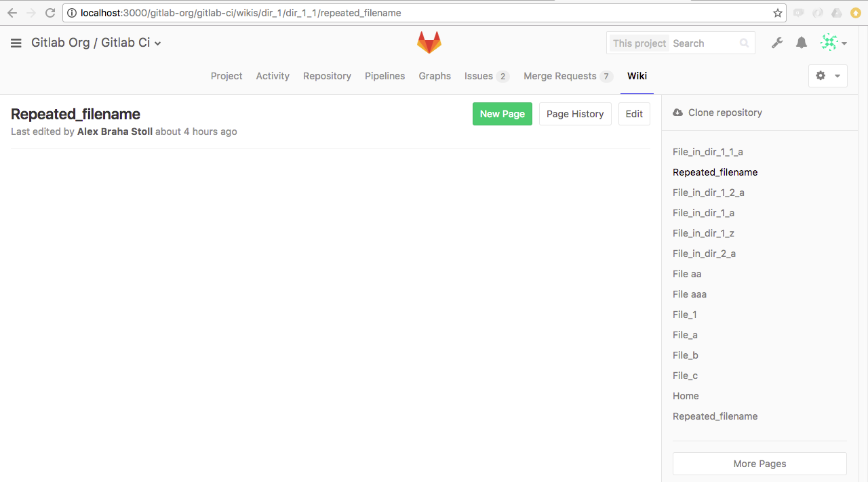Reload the page with browser refresh icon

50,13
